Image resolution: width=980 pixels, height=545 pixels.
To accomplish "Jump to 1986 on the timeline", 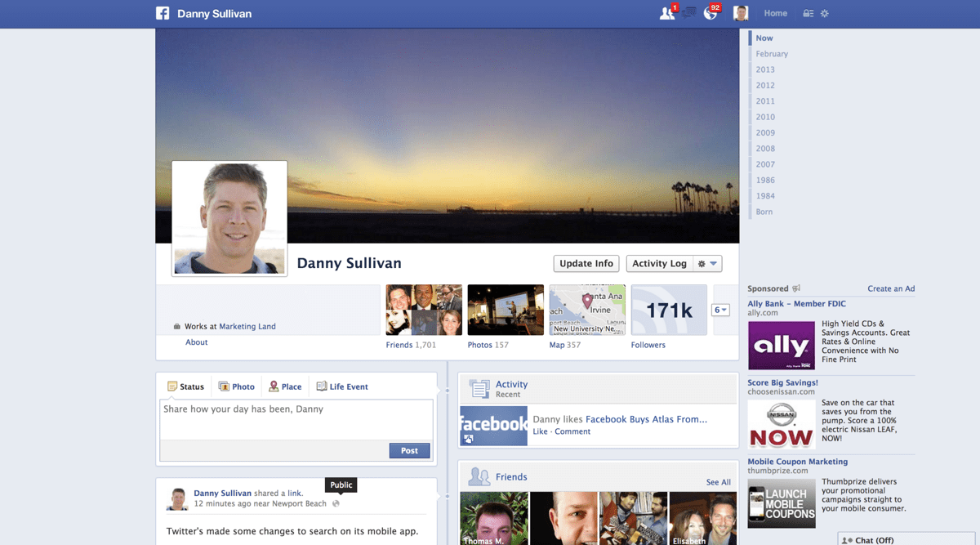I will click(x=765, y=180).
